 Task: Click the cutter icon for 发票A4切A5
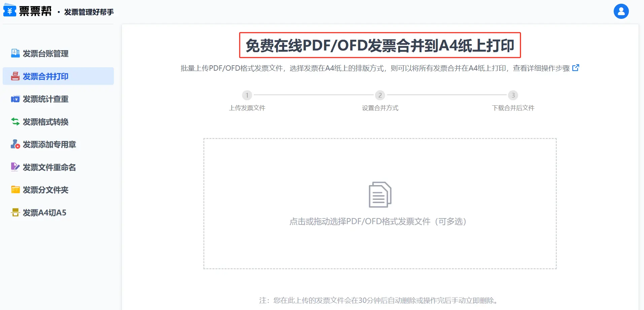pos(15,212)
